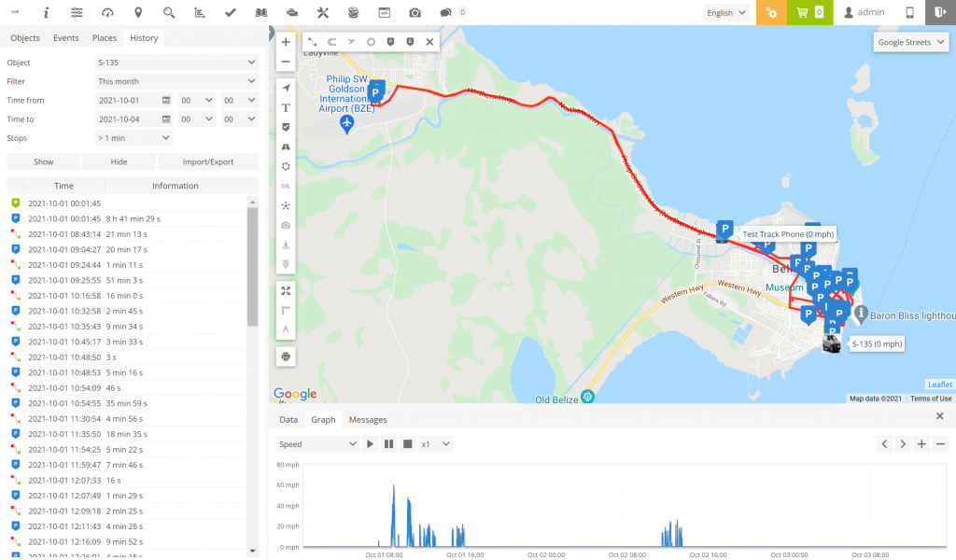Print the map with printer icon

point(286,357)
